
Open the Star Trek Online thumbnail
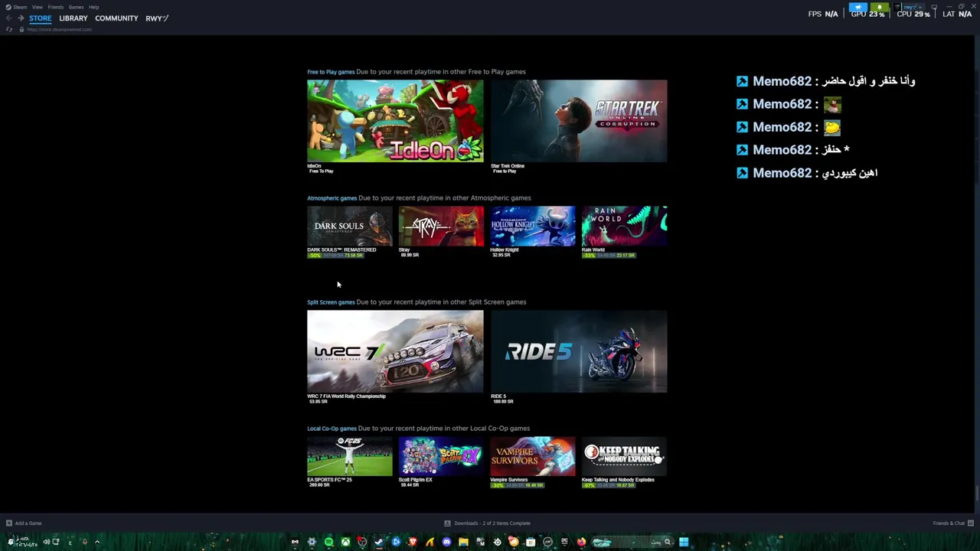(579, 121)
